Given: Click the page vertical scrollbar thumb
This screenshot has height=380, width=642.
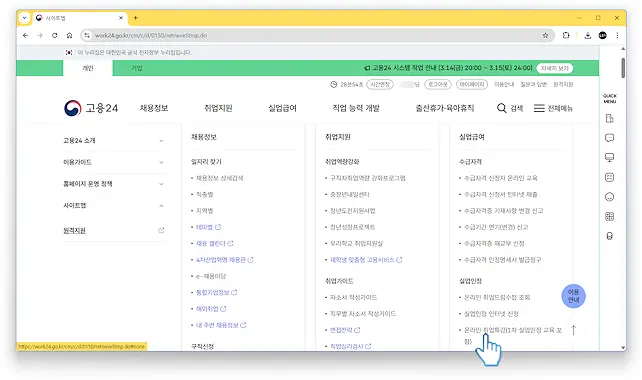Looking at the screenshot, I should pos(623,68).
